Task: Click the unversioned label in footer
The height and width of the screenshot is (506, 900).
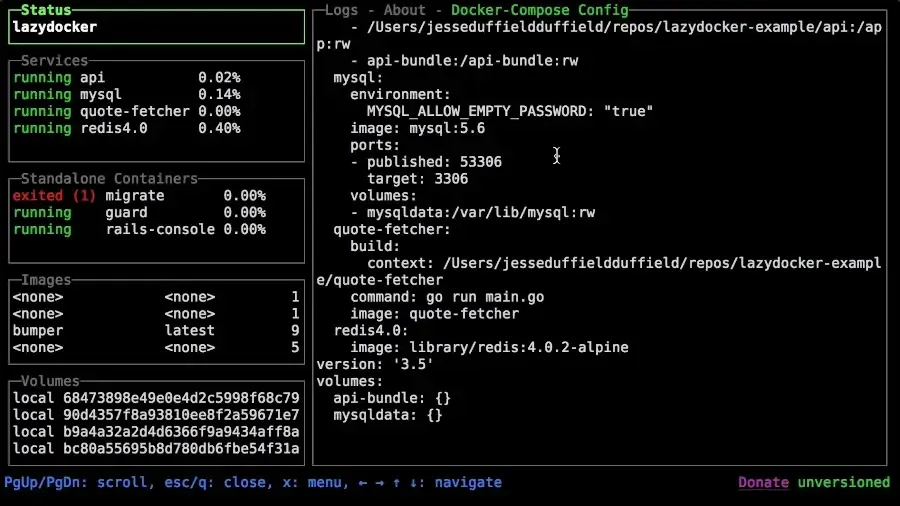Action: [x=843, y=483]
